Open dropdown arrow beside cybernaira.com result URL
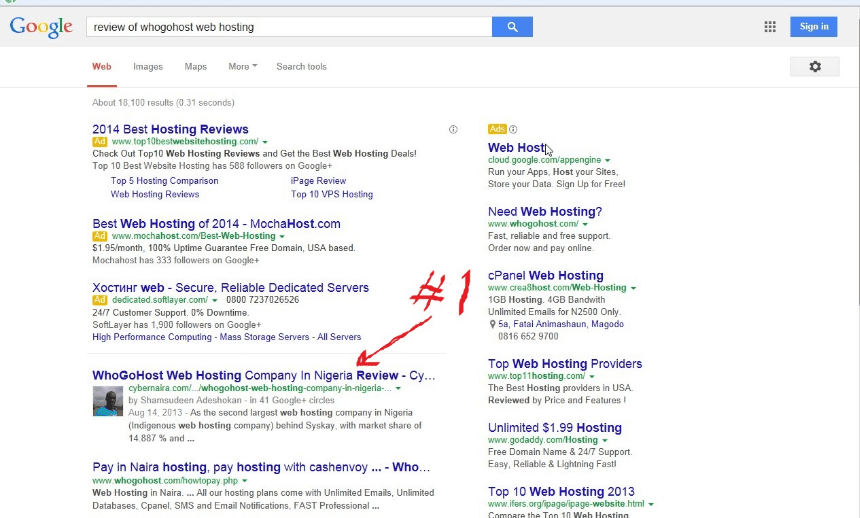This screenshot has height=518, width=860. (x=398, y=388)
